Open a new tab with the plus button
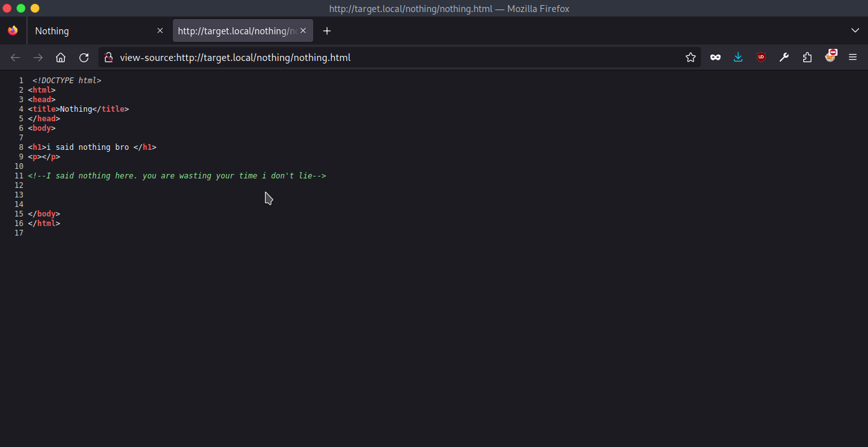 coord(327,30)
